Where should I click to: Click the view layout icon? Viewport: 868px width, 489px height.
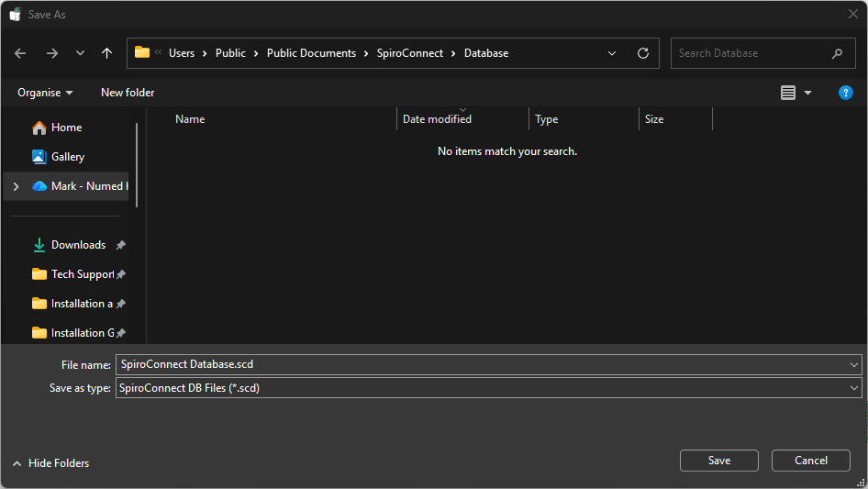[x=788, y=93]
